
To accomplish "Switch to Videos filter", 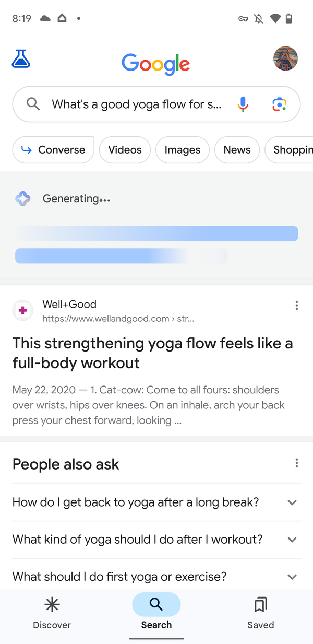I will click(x=125, y=150).
